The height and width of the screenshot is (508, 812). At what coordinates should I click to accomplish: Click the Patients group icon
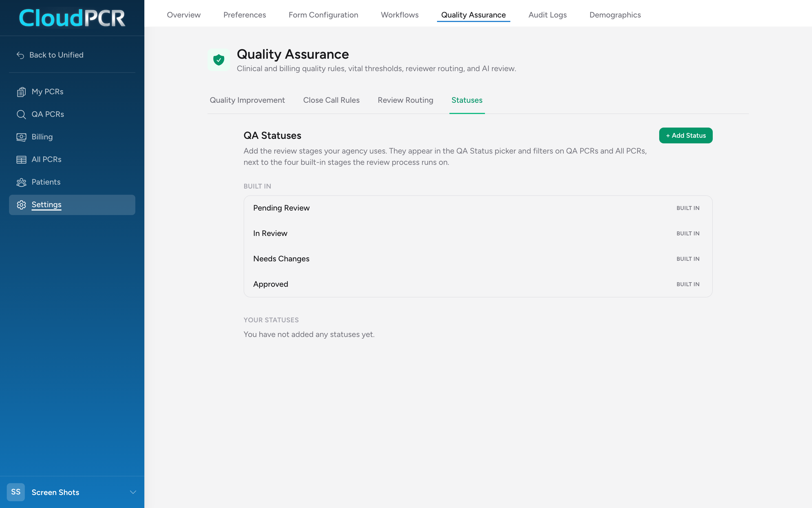[21, 182]
